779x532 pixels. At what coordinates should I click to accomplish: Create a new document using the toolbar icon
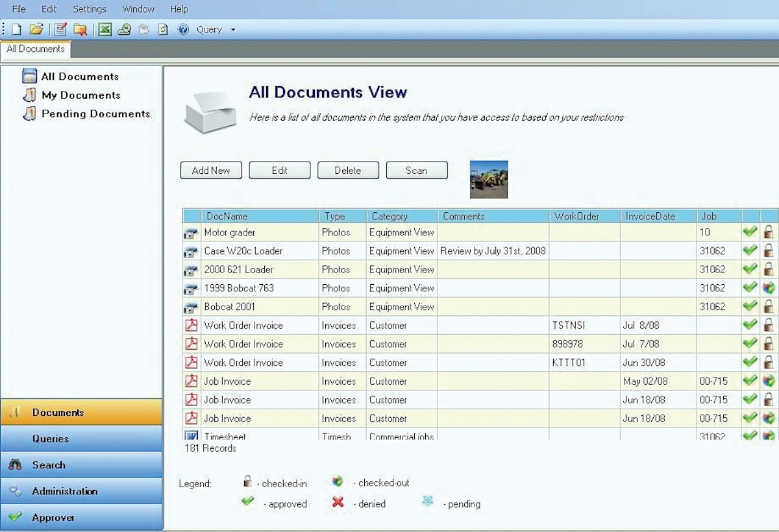(16, 29)
